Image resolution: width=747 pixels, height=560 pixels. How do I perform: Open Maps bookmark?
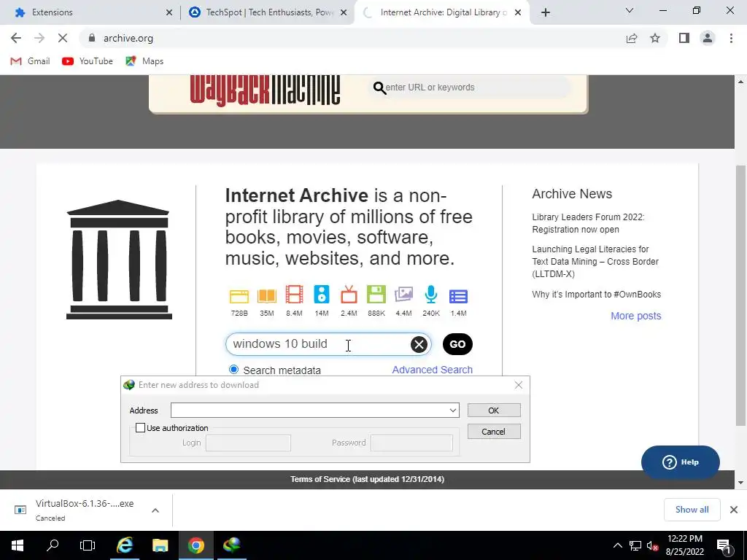point(144,61)
